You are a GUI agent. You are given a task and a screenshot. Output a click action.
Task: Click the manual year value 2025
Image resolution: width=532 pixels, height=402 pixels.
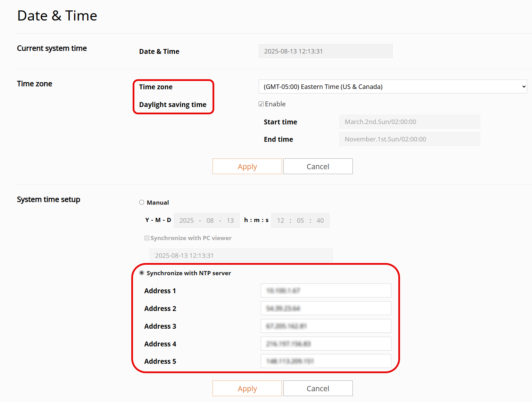click(x=186, y=220)
